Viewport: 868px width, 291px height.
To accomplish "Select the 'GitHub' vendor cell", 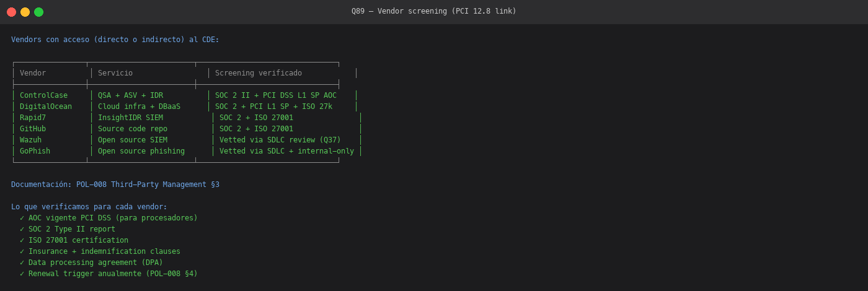I will [x=33, y=129].
